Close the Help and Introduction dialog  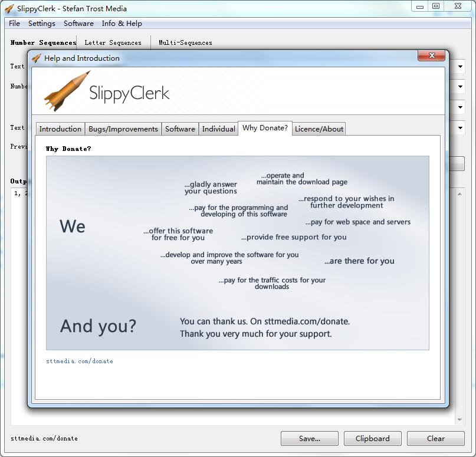(431, 55)
